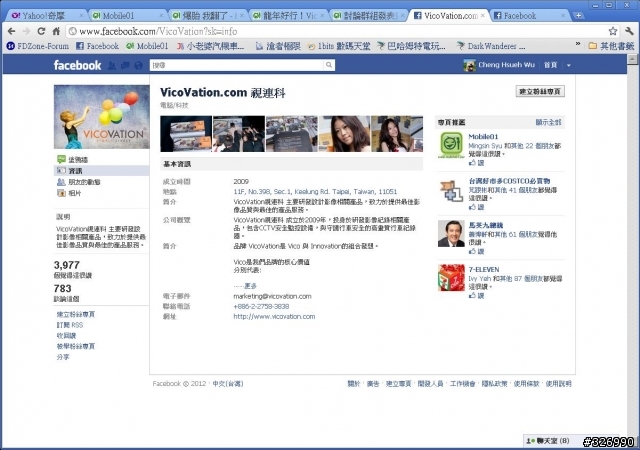This screenshot has width=640, height=450.
Task: Click the Facebook logo in the blue bar
Action: click(77, 65)
